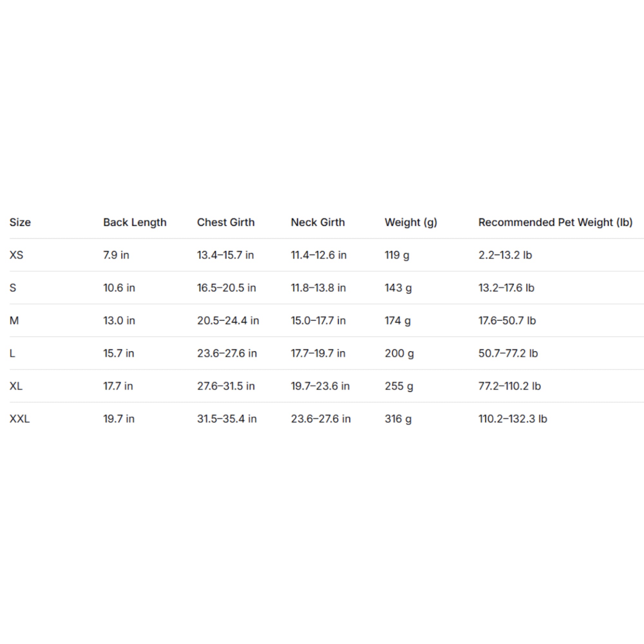Viewport: 644px width, 644px height.
Task: Select the 16.5–20.5 in chest girth cell
Action: 226,288
